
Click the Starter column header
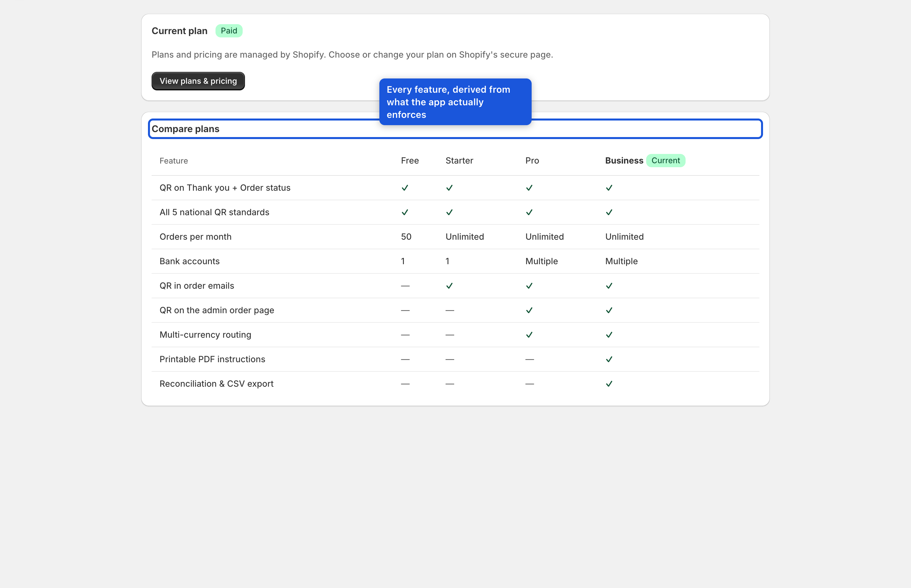click(459, 161)
